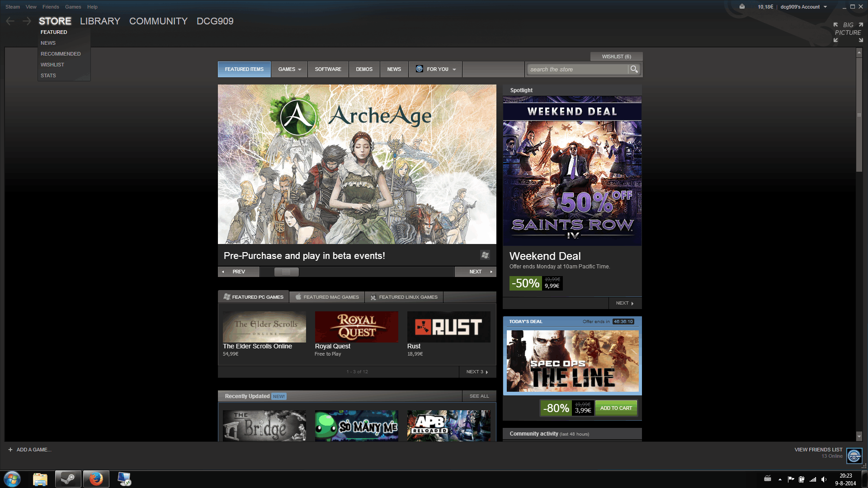The image size is (868, 488).
Task: Expand the For You dropdown
Action: [436, 69]
